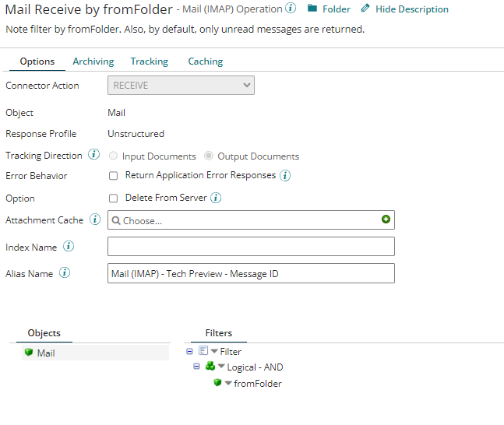Click the Index Name text field
The width and height of the screenshot is (504, 425).
[251, 247]
